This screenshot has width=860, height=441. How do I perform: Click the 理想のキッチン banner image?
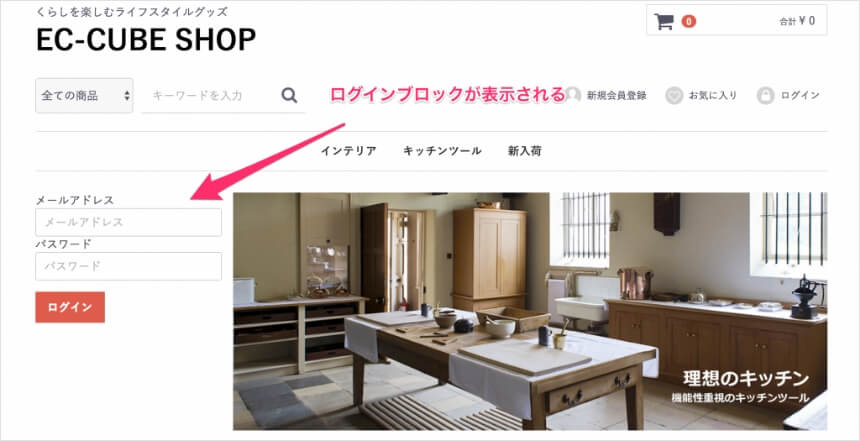click(x=530, y=311)
